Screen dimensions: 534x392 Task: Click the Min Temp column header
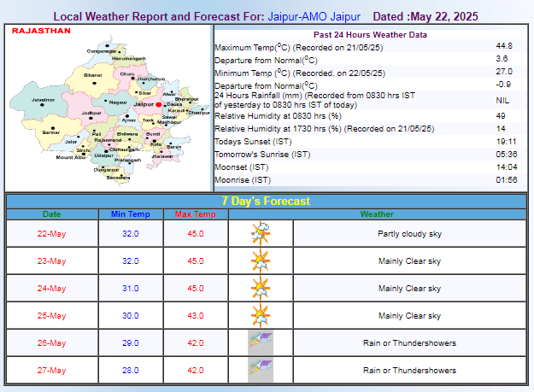click(x=131, y=214)
